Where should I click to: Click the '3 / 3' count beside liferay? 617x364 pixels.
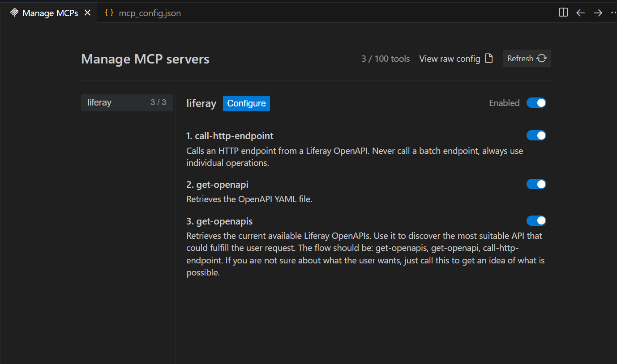158,102
